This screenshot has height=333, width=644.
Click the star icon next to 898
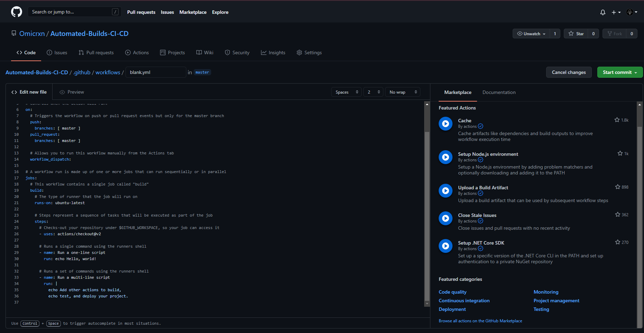[x=618, y=187]
